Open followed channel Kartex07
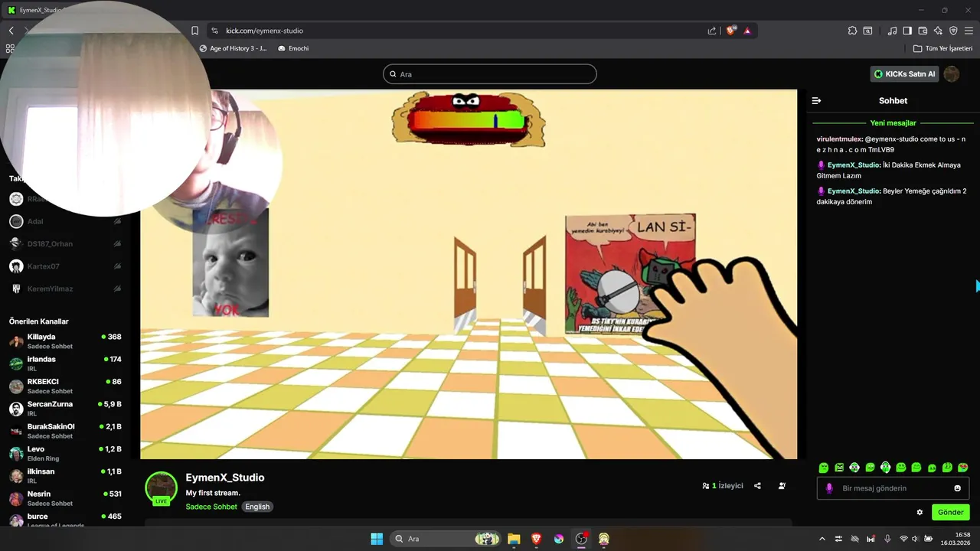This screenshot has height=551, width=980. click(65, 266)
